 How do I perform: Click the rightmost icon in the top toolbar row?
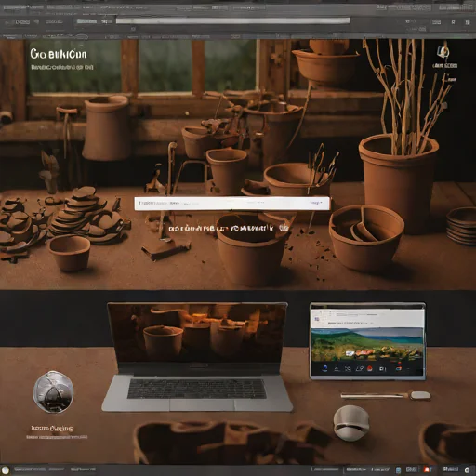point(468,22)
